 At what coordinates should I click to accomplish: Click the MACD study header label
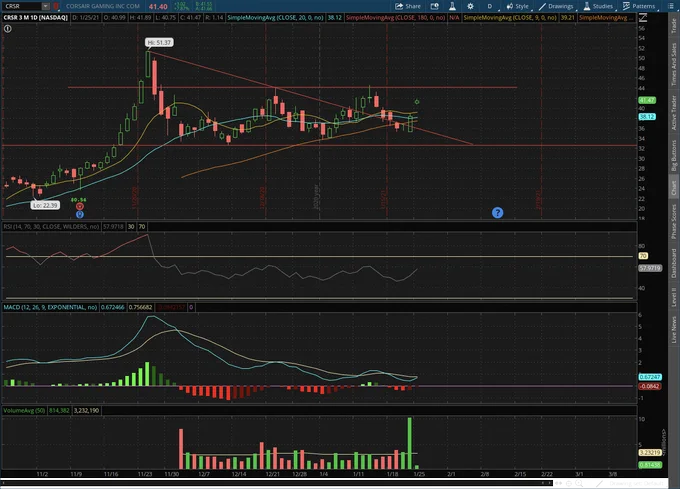tap(50, 307)
